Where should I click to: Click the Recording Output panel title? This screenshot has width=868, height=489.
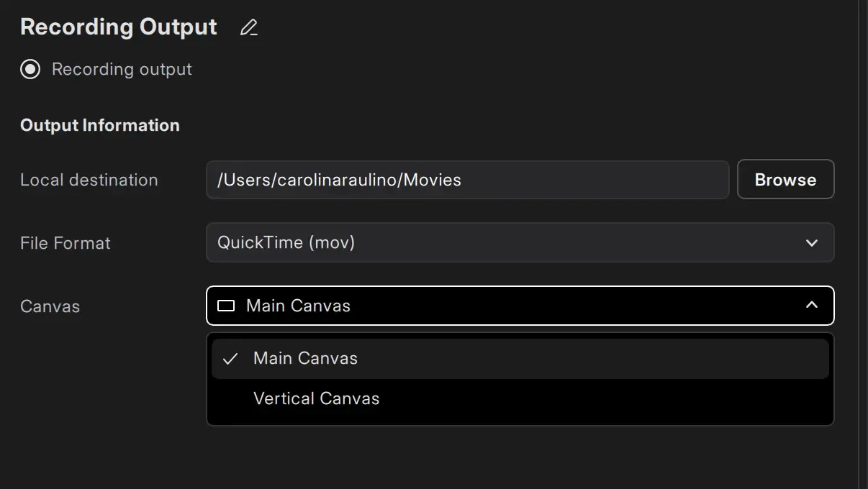119,27
